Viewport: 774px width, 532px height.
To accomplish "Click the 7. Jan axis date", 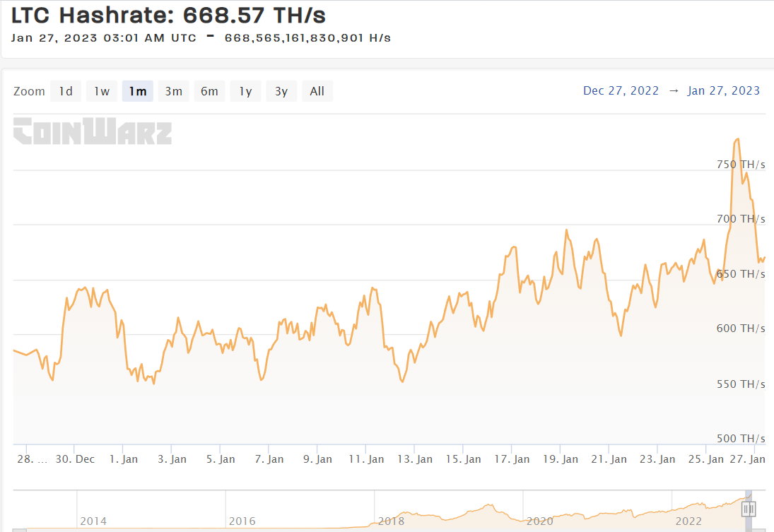I will 269,459.
